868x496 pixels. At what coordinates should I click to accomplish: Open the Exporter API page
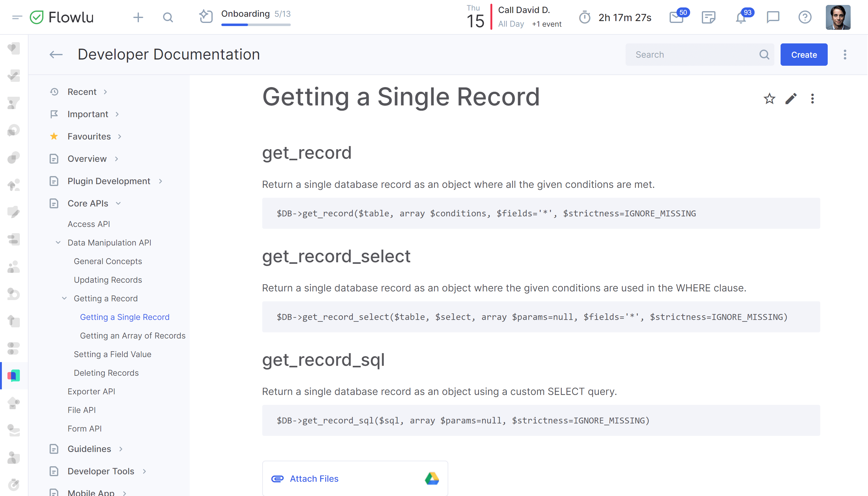click(x=91, y=392)
